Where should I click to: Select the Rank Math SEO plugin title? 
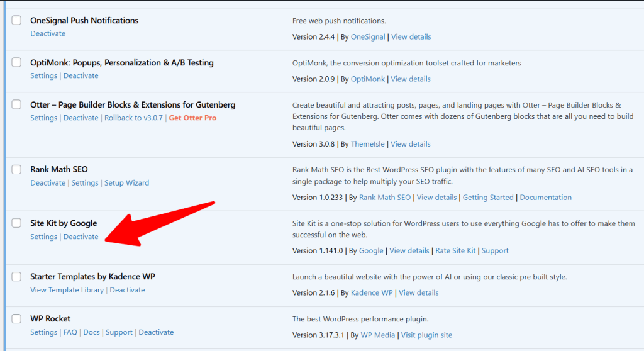point(59,169)
